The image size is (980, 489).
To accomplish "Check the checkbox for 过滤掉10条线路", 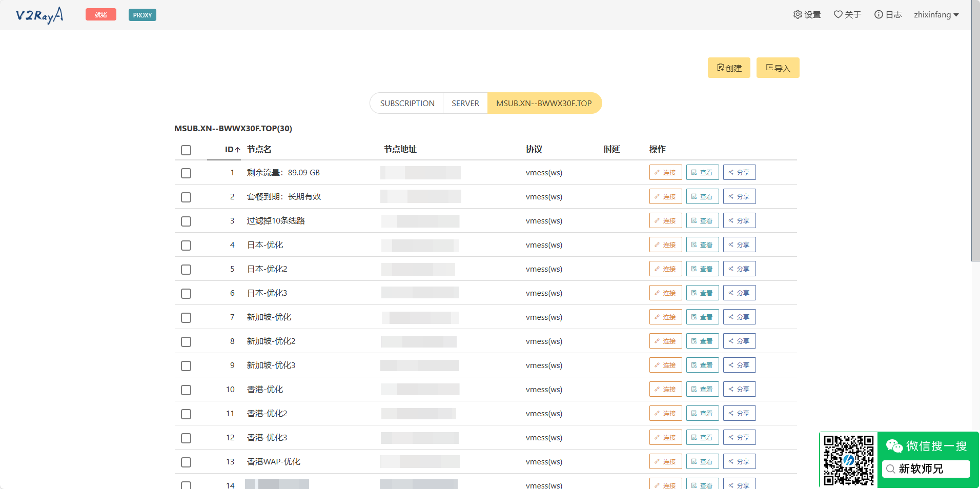I will (186, 221).
